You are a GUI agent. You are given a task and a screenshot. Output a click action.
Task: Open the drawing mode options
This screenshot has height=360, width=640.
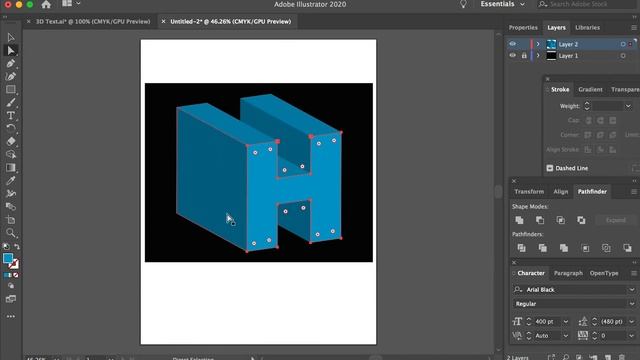(x=11, y=286)
